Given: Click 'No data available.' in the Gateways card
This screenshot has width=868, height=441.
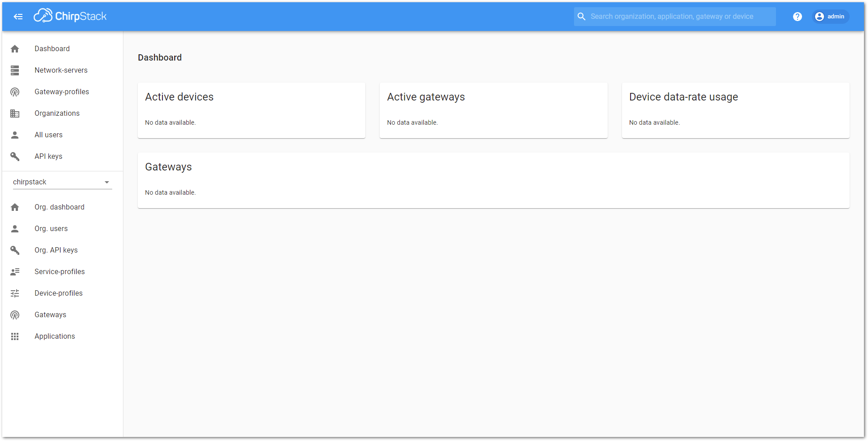Looking at the screenshot, I should coord(170,192).
